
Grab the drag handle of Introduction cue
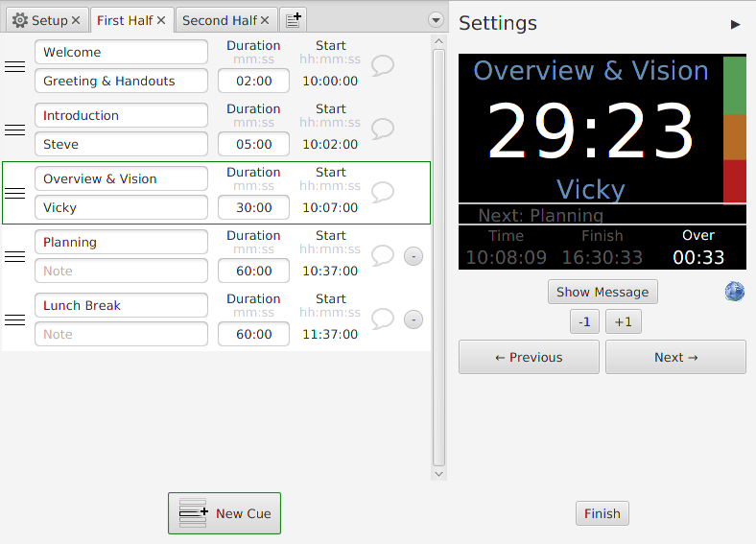[x=15, y=130]
